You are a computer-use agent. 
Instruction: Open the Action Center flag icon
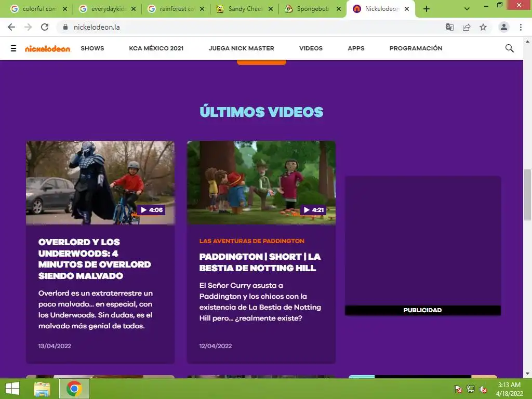[458, 389]
